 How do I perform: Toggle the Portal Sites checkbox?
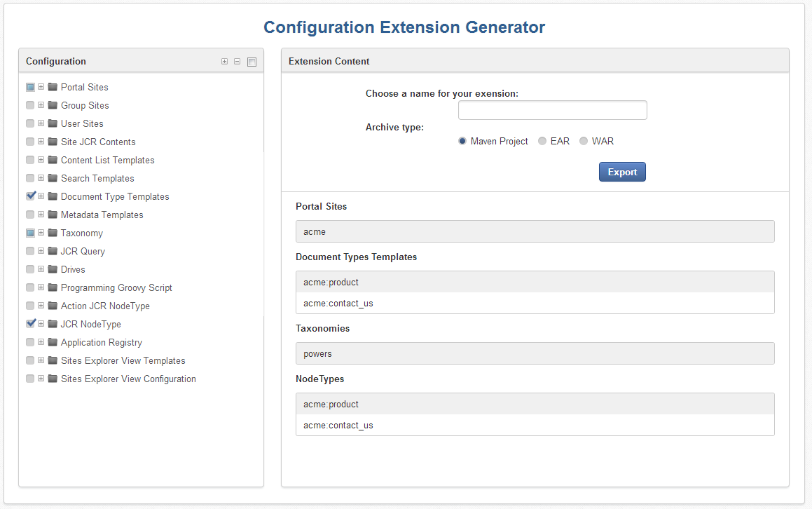[31, 87]
